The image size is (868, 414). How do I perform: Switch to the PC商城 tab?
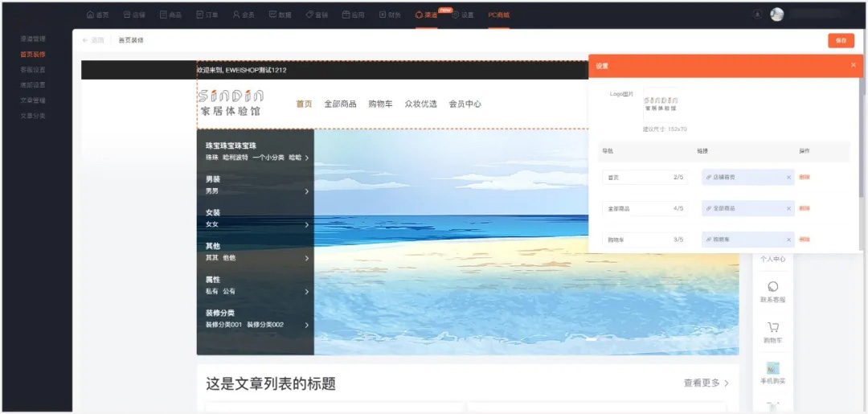point(498,14)
